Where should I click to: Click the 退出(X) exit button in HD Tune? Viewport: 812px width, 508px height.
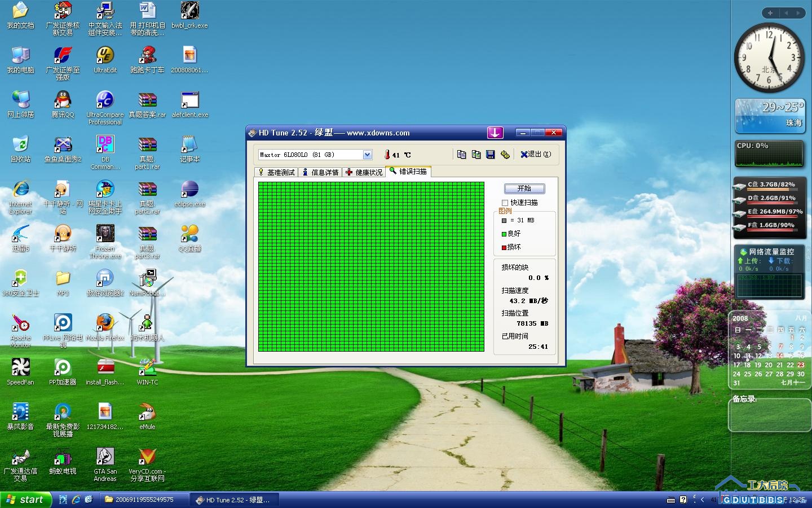(536, 154)
